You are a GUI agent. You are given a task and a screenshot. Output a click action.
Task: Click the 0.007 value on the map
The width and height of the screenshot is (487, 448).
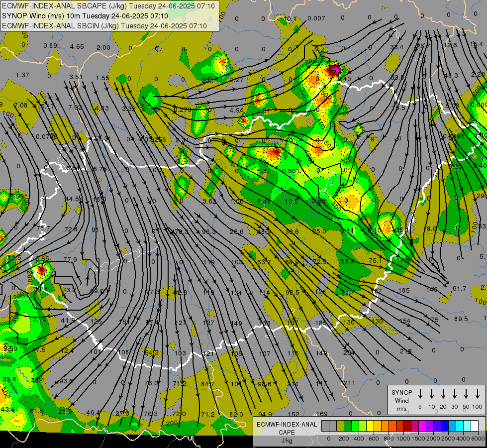point(316,18)
